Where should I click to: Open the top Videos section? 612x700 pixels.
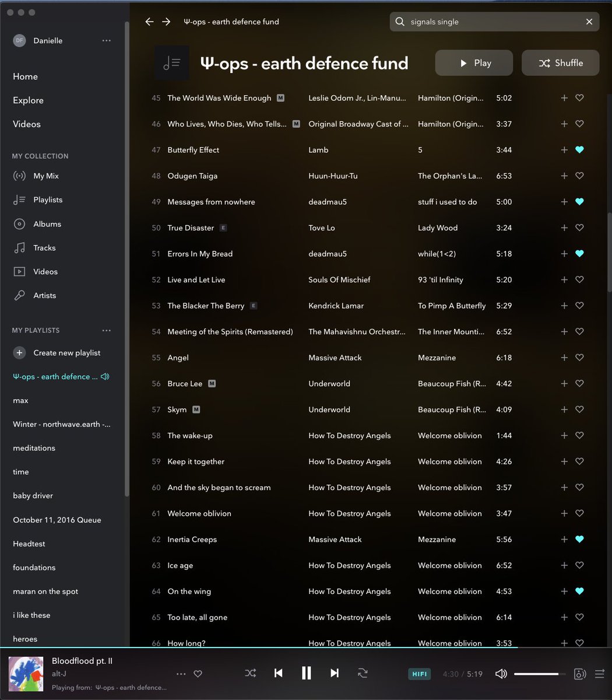pyautogui.click(x=27, y=124)
